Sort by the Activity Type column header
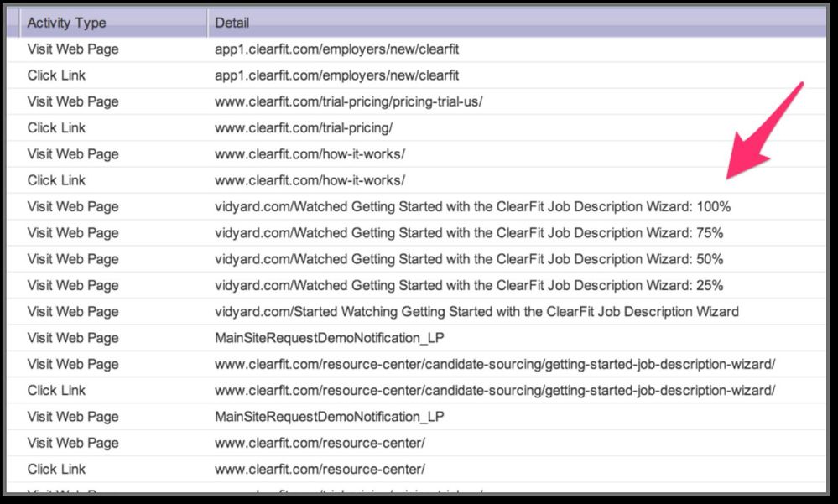838x504 pixels. (x=67, y=23)
